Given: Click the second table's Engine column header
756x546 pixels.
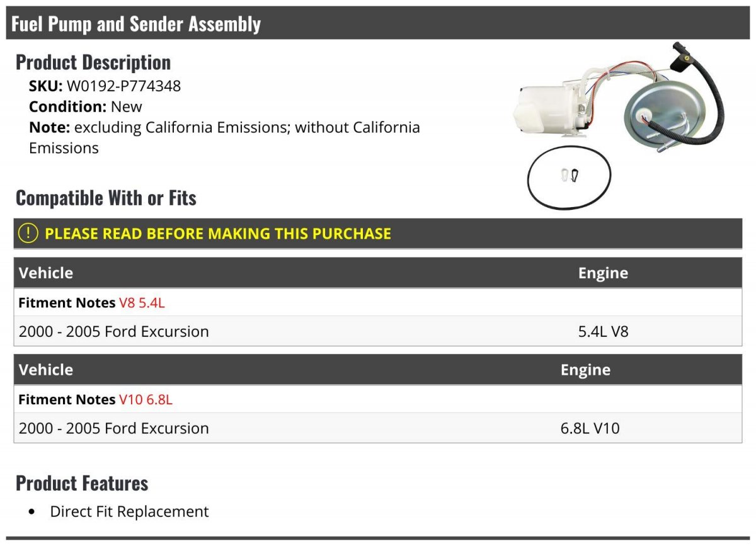Looking at the screenshot, I should coord(585,370).
